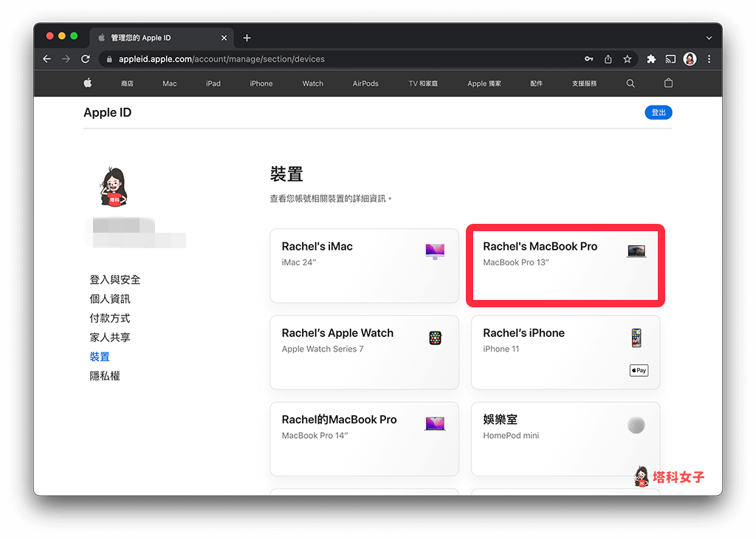Click the MacBook Pro 14″ device icon
Screen dimensions: 756x540
coord(435,424)
